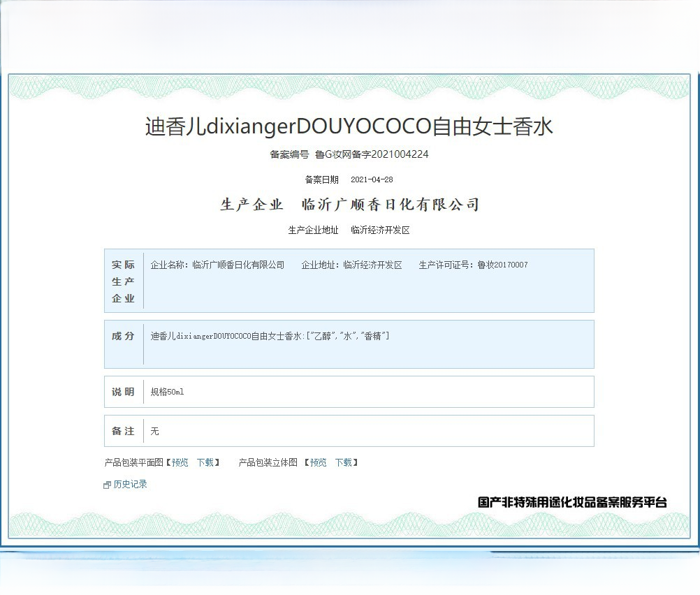Select the record number 鲁G妆网备字2021004224
The image size is (700, 595).
[372, 154]
